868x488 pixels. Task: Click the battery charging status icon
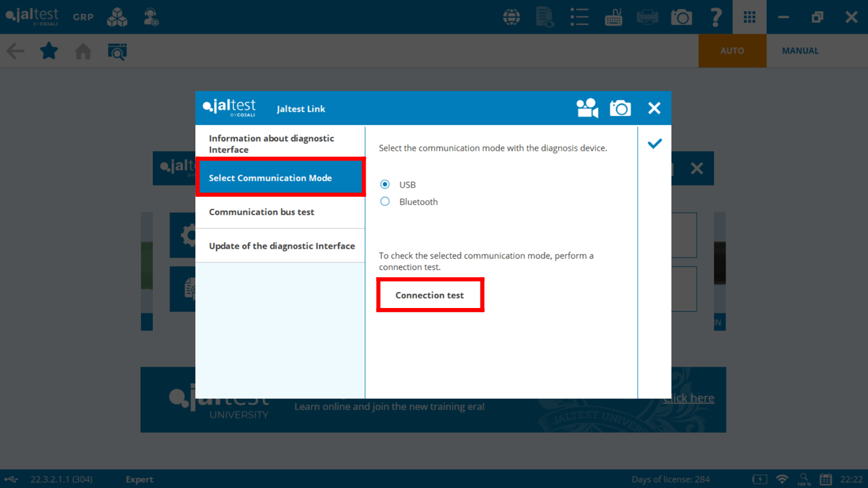click(x=760, y=479)
